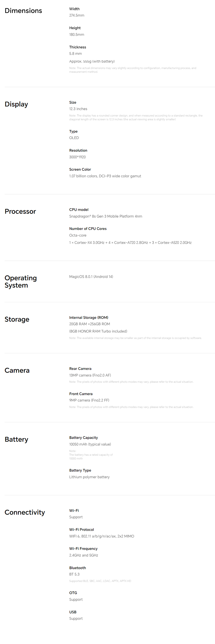Click the OTG label
The width and height of the screenshot is (215, 644).
click(x=73, y=593)
